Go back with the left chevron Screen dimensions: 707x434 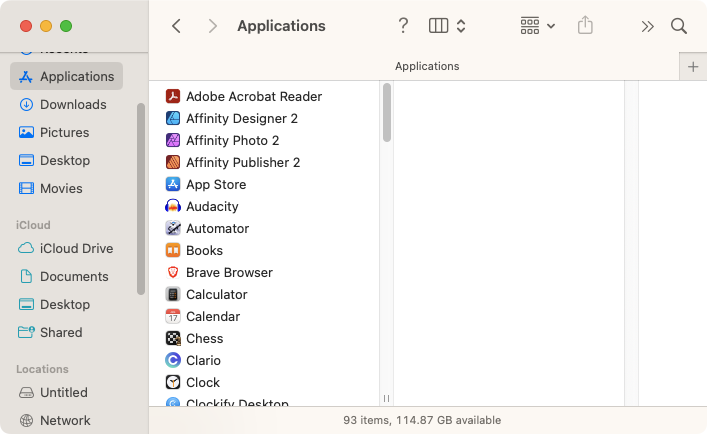176,26
